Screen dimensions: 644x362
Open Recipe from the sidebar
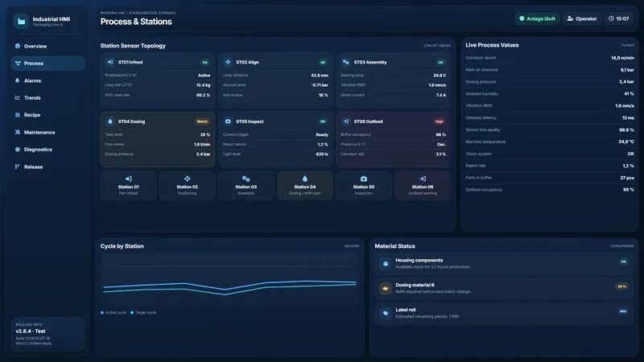tap(47, 115)
